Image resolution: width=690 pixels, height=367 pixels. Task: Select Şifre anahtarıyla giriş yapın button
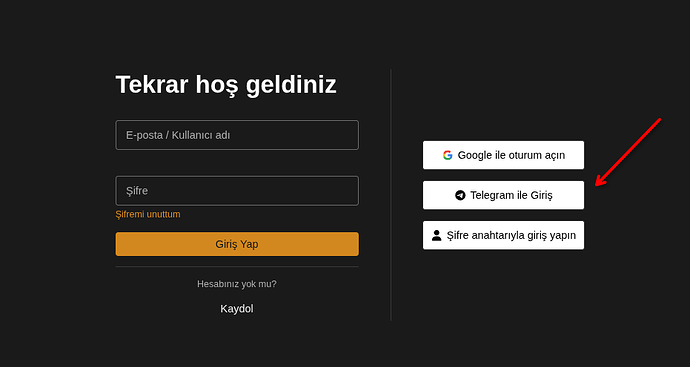click(503, 235)
